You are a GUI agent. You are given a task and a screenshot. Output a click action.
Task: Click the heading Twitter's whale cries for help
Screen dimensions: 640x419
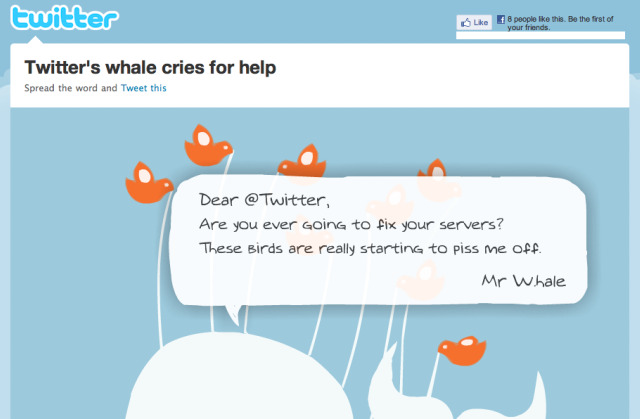(x=150, y=67)
